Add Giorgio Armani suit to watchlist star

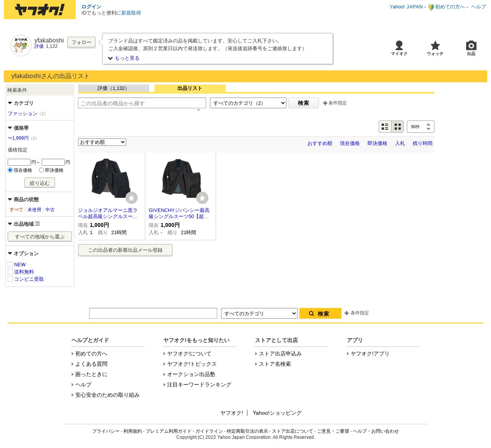tap(132, 198)
